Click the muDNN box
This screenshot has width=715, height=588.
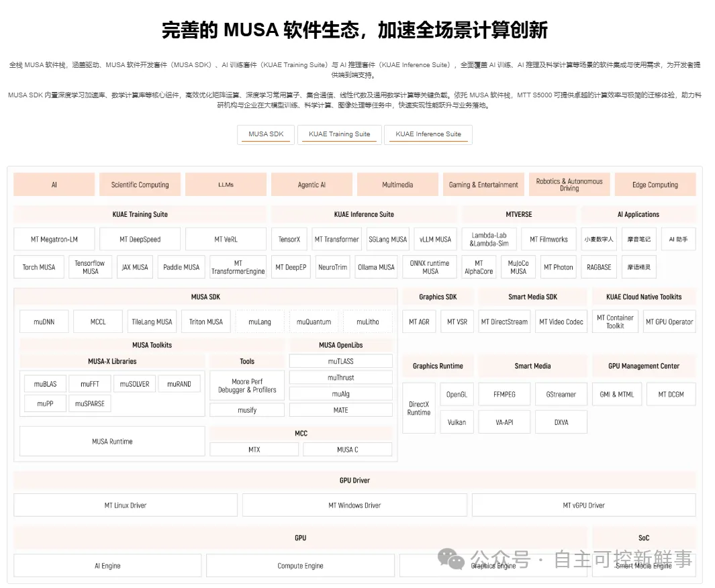(x=44, y=322)
